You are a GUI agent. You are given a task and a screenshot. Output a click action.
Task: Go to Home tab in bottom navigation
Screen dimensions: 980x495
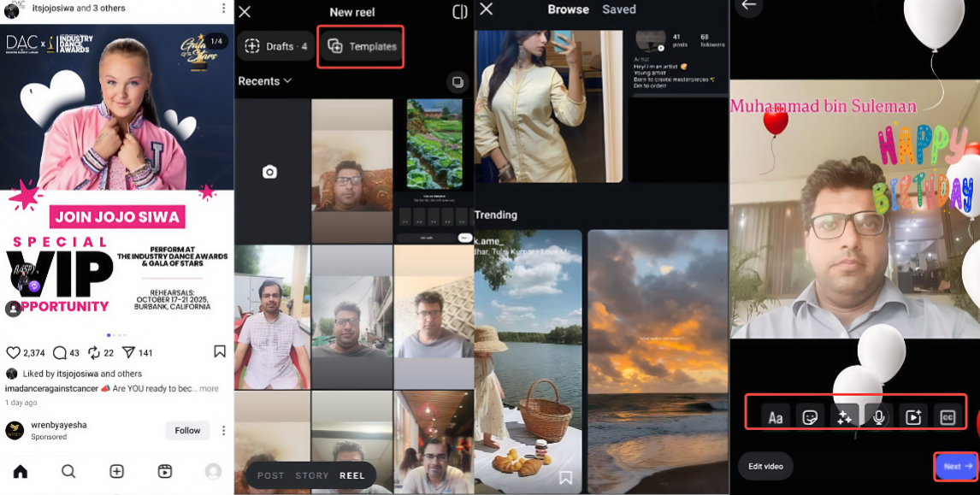click(x=21, y=471)
